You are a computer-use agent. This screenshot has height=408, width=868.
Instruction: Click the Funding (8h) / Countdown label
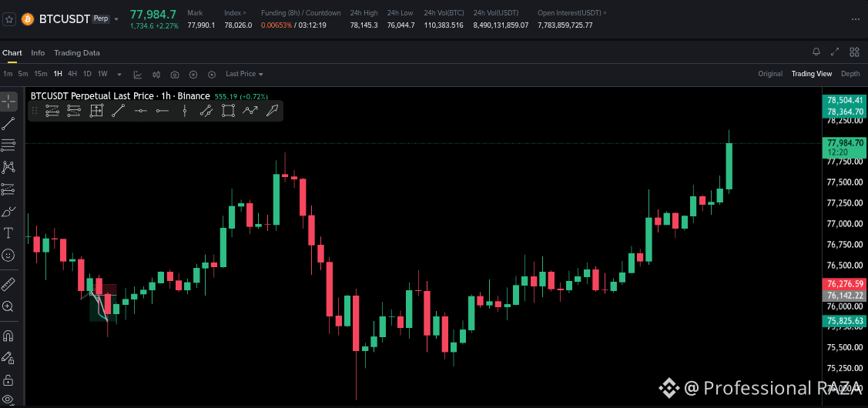point(301,13)
